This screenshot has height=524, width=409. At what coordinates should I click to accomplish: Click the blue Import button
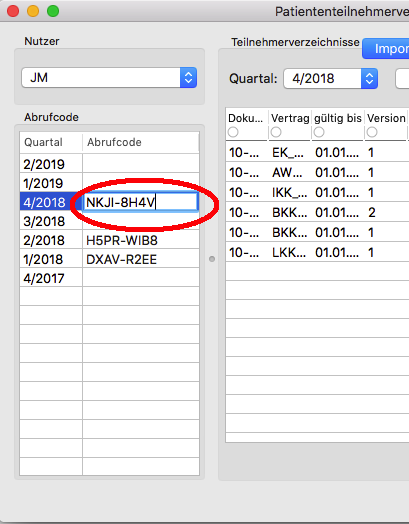[x=386, y=49]
